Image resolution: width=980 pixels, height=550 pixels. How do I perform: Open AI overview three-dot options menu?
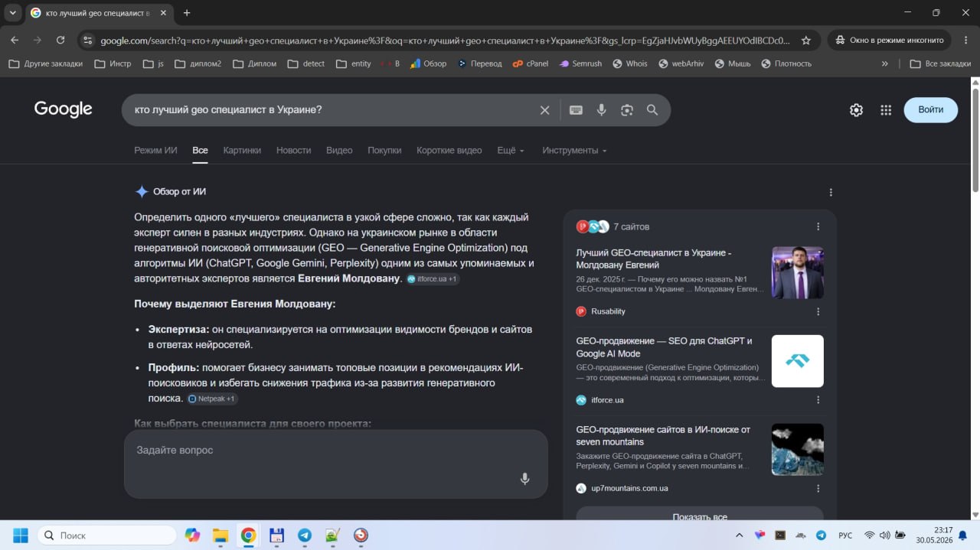[x=831, y=193]
